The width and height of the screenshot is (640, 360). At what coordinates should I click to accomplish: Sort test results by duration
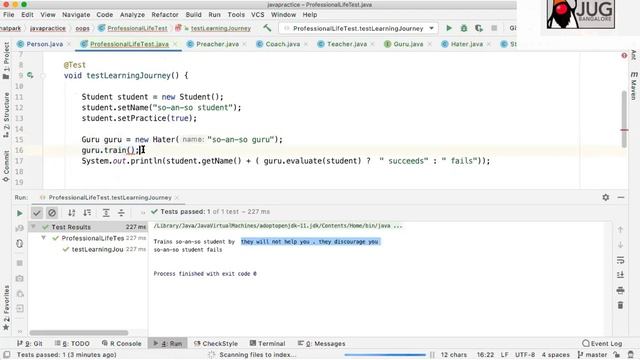pos(87,213)
